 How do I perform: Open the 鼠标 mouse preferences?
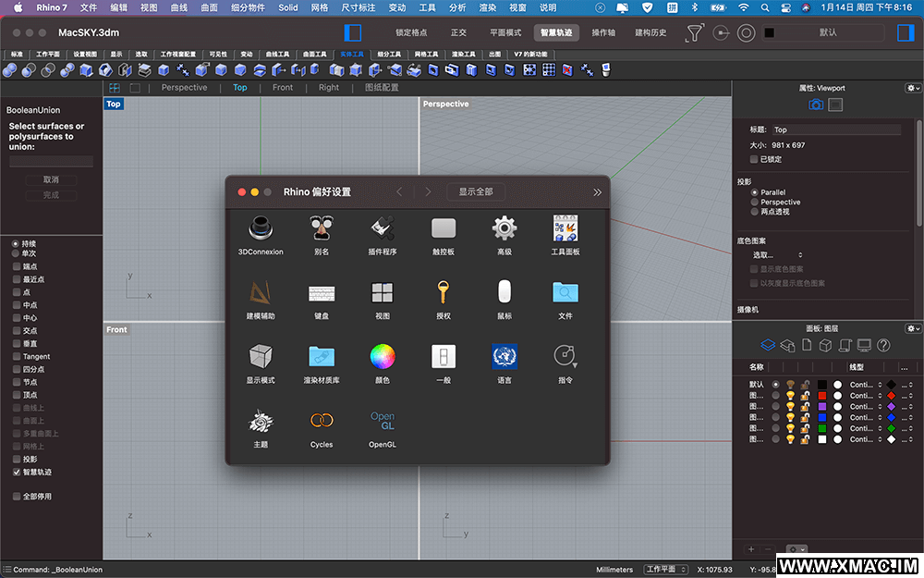[x=505, y=299]
